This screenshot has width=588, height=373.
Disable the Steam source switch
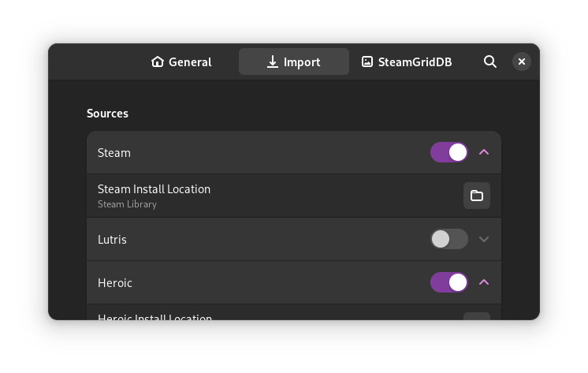(449, 152)
